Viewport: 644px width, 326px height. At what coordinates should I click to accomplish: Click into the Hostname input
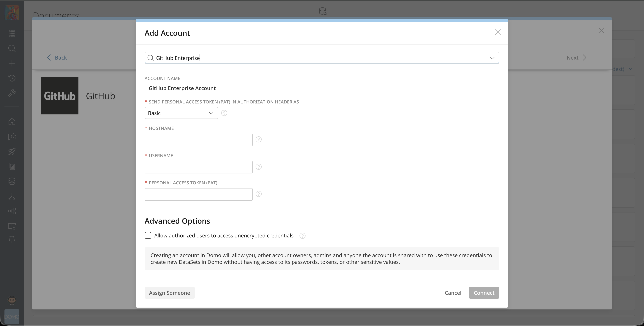point(198,140)
